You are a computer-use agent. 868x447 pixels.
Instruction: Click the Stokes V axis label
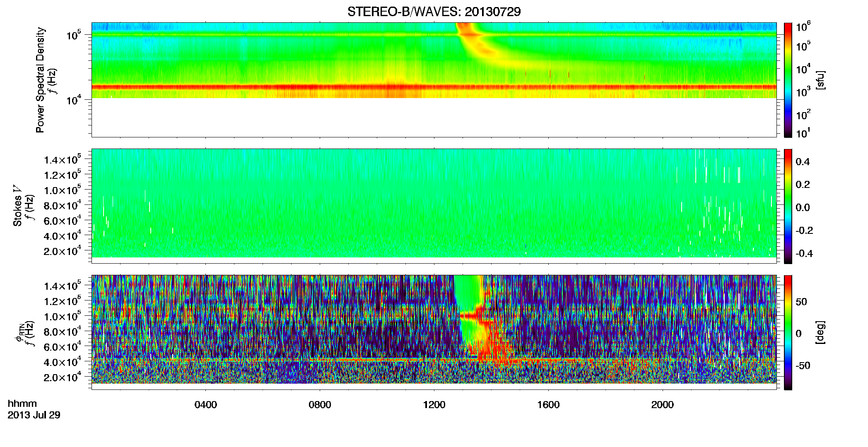pos(17,206)
